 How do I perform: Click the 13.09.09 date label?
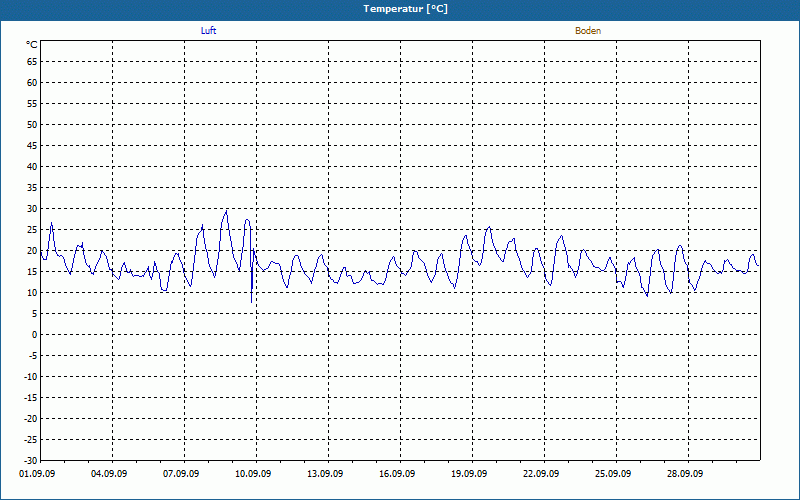325,474
